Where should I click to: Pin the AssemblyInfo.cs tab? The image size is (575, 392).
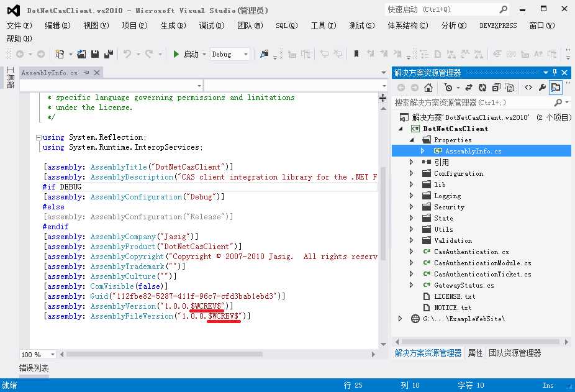click(86, 73)
